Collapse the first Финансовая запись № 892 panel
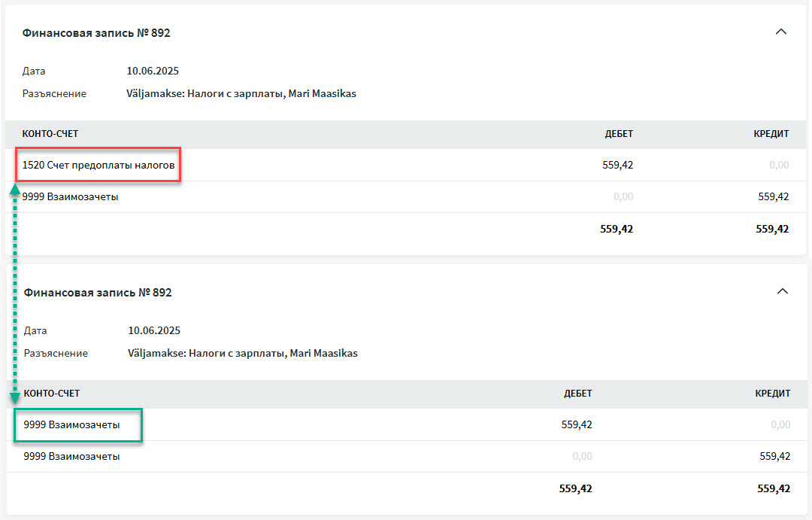Viewport: 812px width, 520px height. pyautogui.click(x=781, y=32)
